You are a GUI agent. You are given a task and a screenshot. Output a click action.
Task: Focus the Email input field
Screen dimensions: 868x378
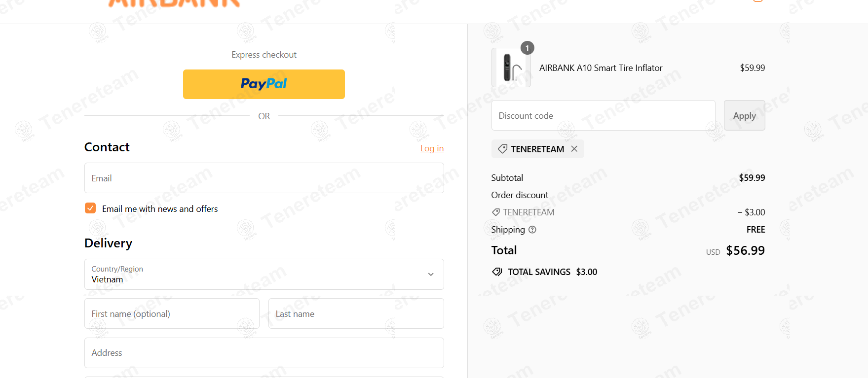click(x=264, y=178)
